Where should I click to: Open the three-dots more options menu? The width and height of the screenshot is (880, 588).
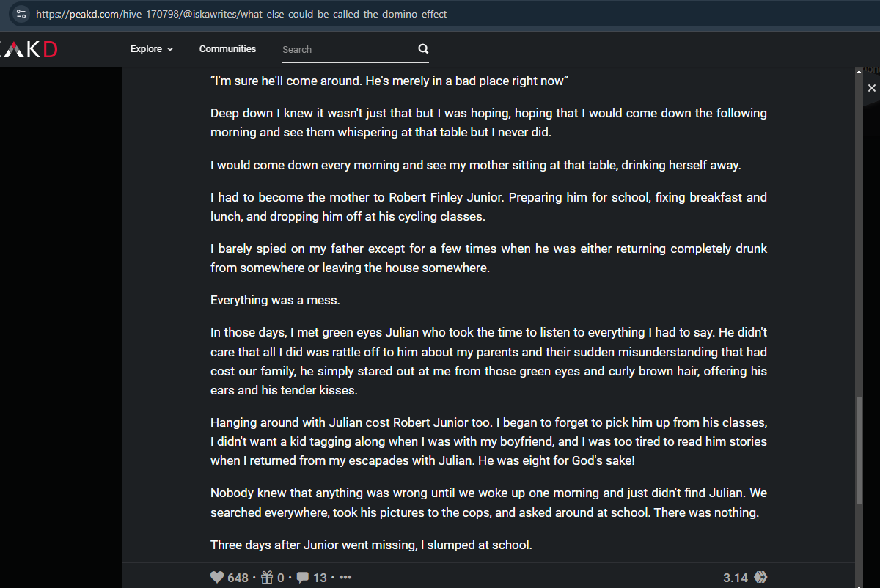(x=345, y=578)
